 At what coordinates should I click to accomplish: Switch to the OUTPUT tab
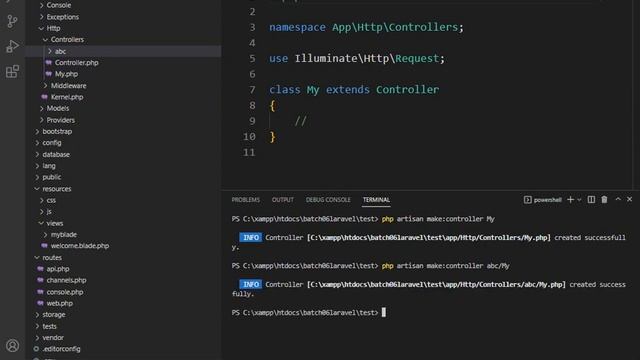click(283, 200)
